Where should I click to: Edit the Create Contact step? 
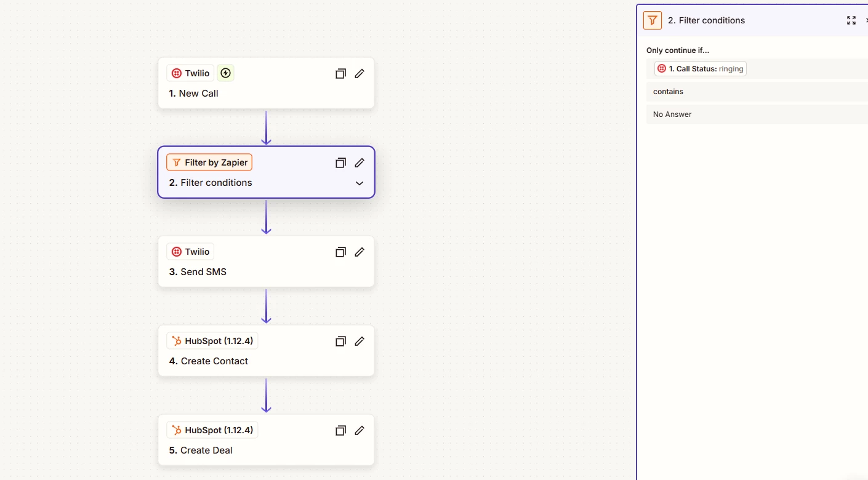click(360, 342)
